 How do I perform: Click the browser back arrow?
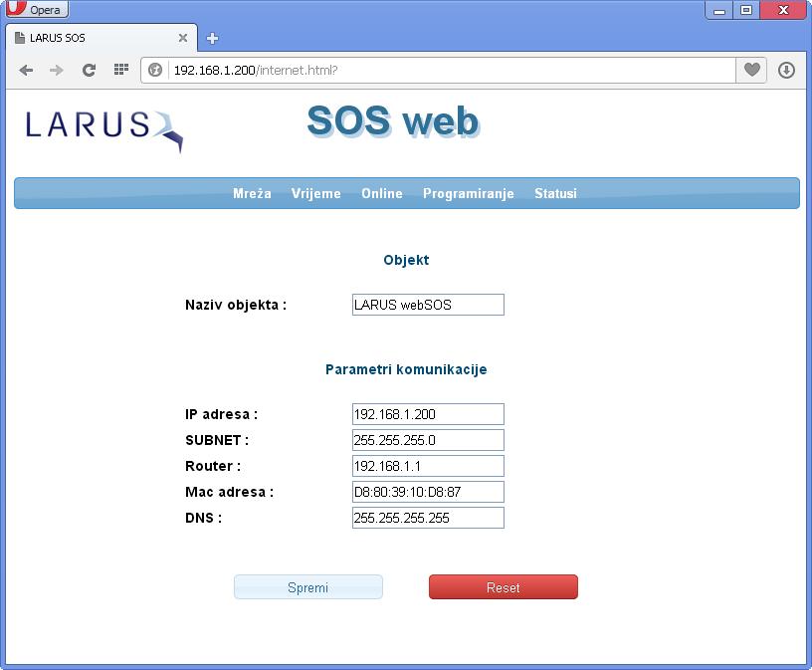pos(26,70)
